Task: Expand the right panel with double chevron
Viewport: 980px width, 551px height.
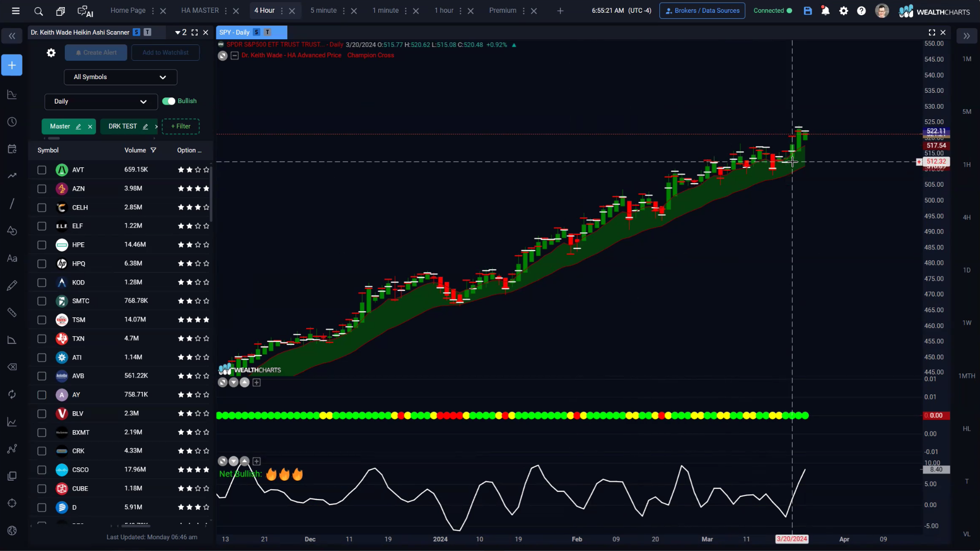Action: pyautogui.click(x=967, y=36)
